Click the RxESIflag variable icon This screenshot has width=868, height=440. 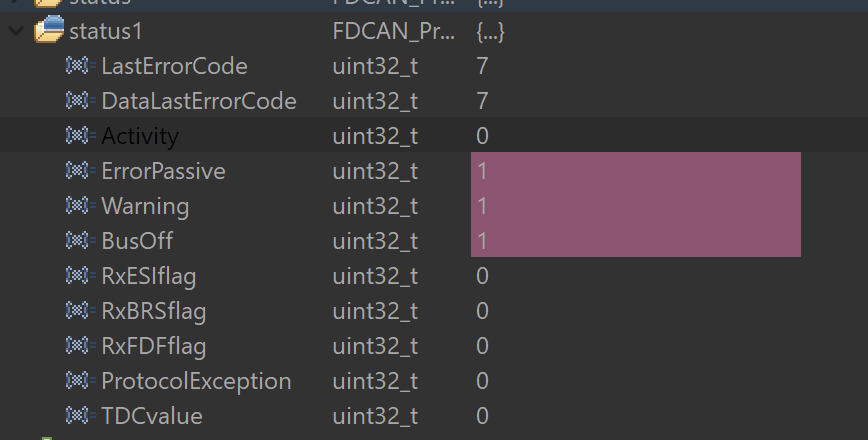click(80, 276)
